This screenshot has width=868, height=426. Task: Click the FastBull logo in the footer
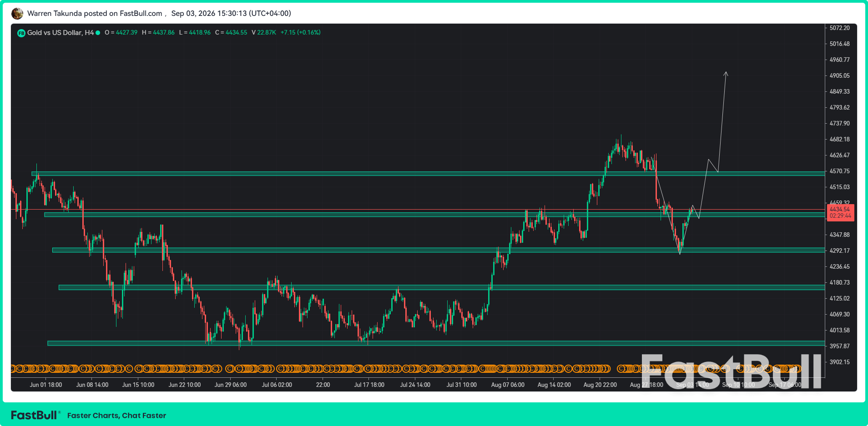click(x=35, y=415)
